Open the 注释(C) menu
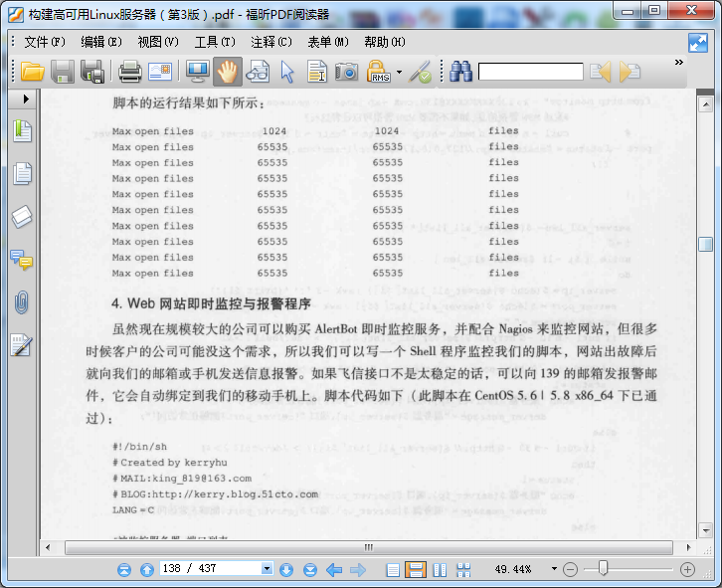The width and height of the screenshot is (722, 588). (271, 42)
